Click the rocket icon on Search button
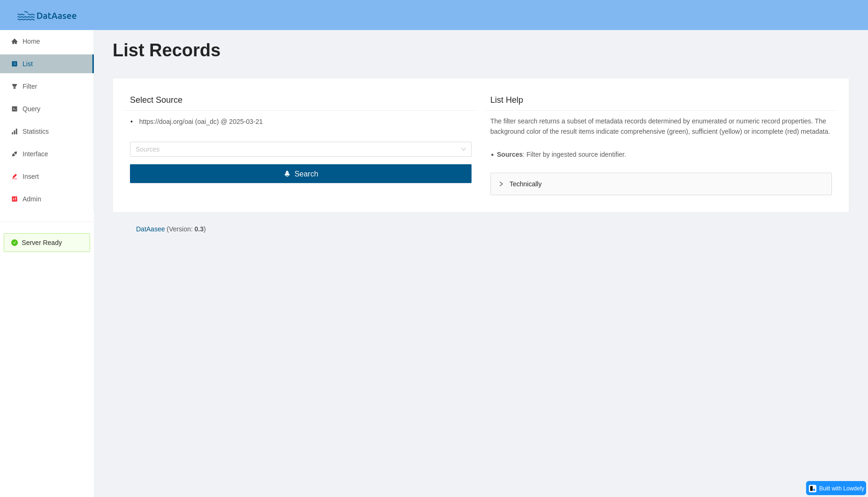The image size is (868, 497). (287, 174)
